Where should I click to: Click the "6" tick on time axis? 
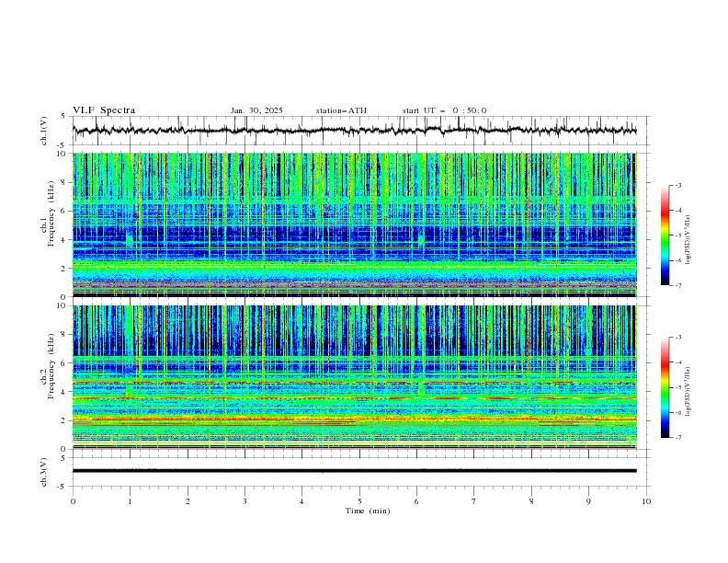416,501
